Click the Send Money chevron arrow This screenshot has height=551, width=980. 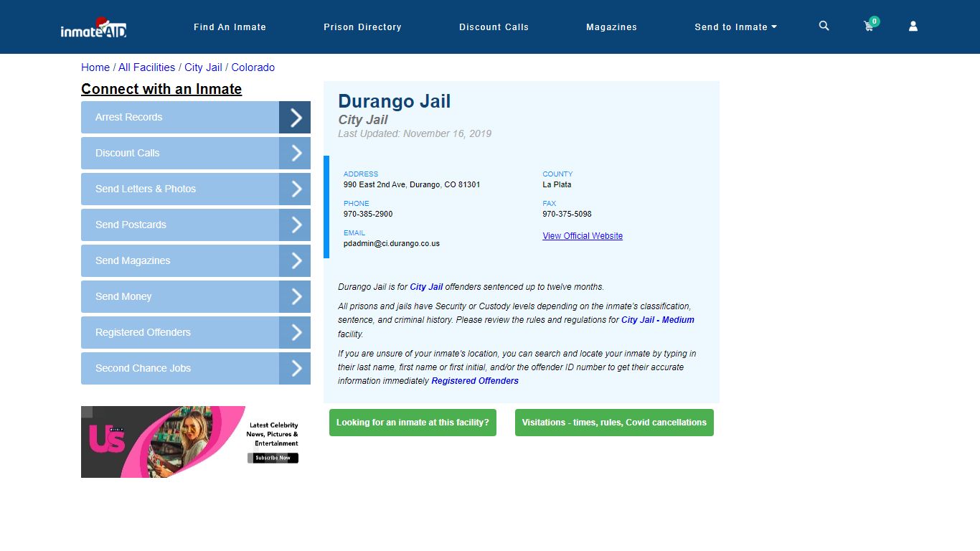point(295,296)
